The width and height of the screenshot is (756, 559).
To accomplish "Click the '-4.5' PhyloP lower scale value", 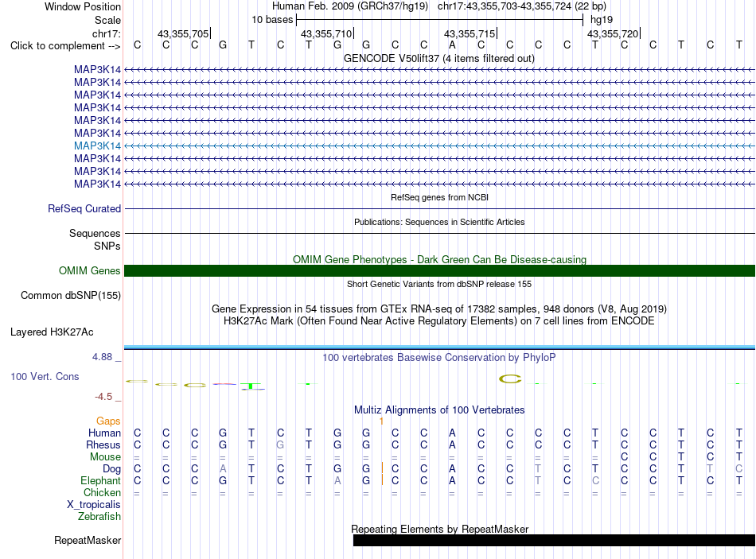I will tap(103, 397).
